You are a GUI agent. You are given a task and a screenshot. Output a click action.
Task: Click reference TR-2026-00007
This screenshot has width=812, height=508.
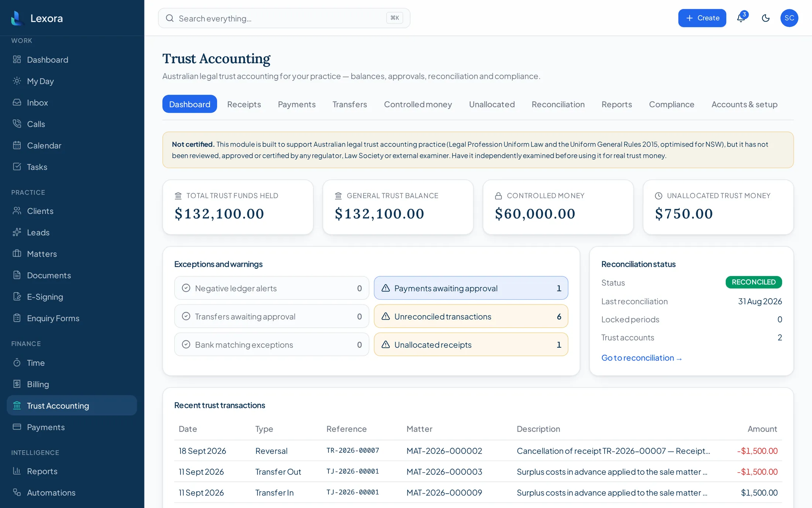[352, 450]
